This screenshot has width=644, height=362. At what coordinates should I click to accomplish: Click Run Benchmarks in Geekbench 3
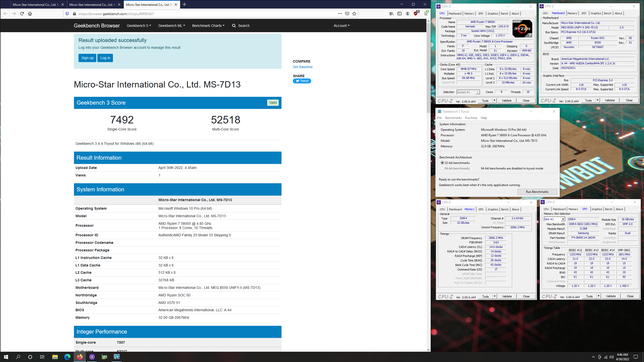(x=537, y=192)
